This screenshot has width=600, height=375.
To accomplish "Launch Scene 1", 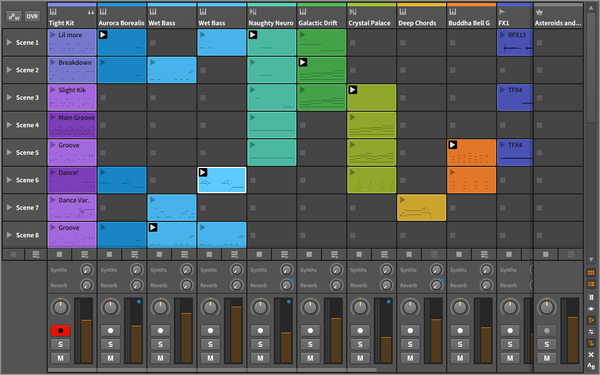I will pos(9,42).
